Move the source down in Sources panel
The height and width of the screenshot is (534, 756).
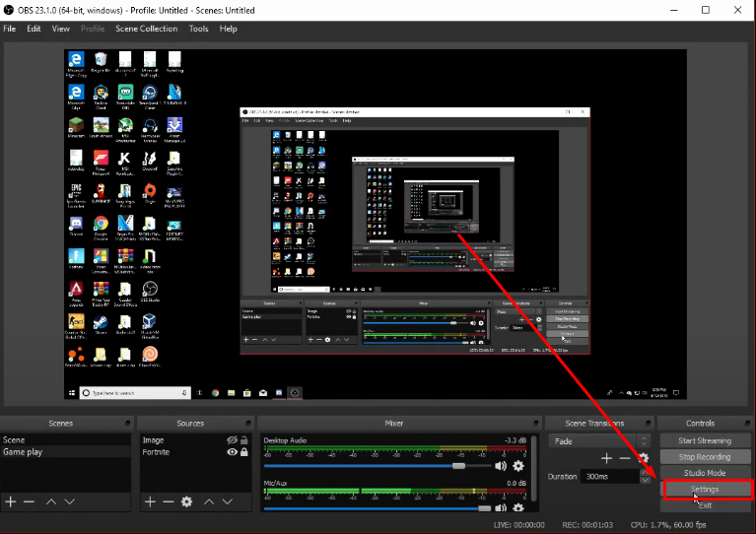[227, 502]
